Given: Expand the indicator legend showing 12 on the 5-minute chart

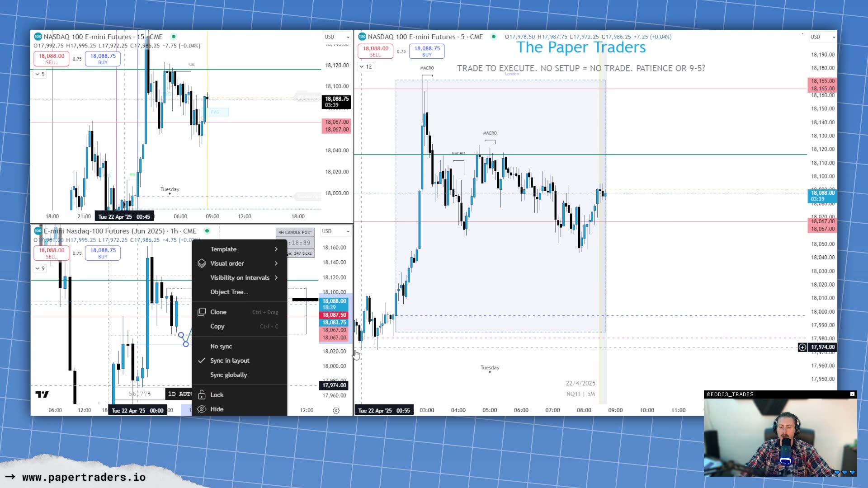Looking at the screenshot, I should point(365,66).
